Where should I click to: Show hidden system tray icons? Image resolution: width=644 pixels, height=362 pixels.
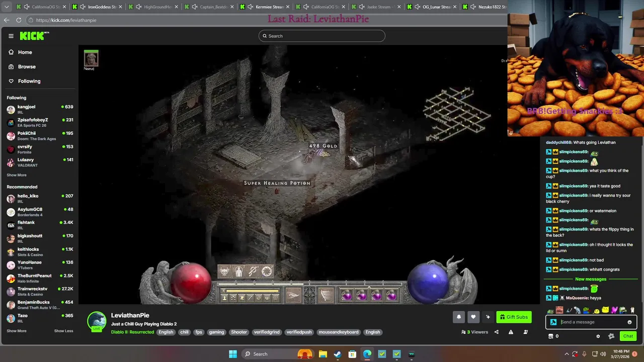[x=567, y=354]
